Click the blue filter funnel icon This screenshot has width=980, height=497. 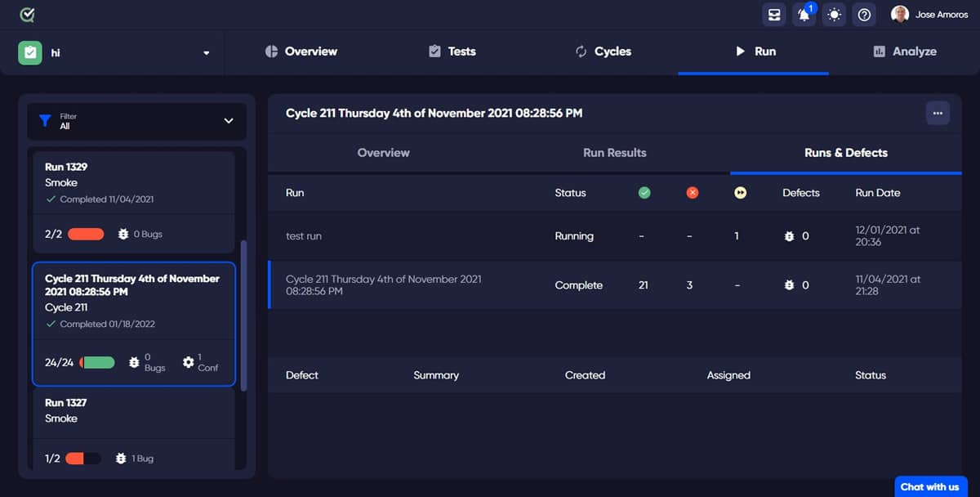(45, 120)
